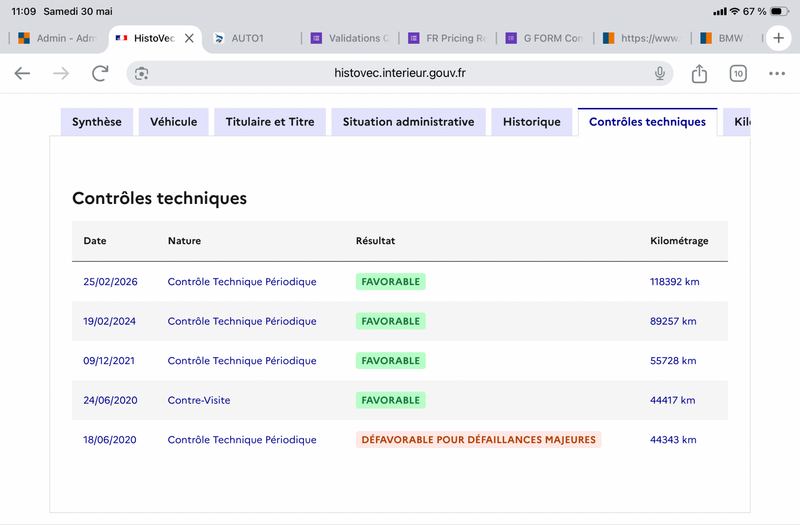Screen dimensions: 800x525
Task: Open the three-dot browser menu
Action: 777,73
